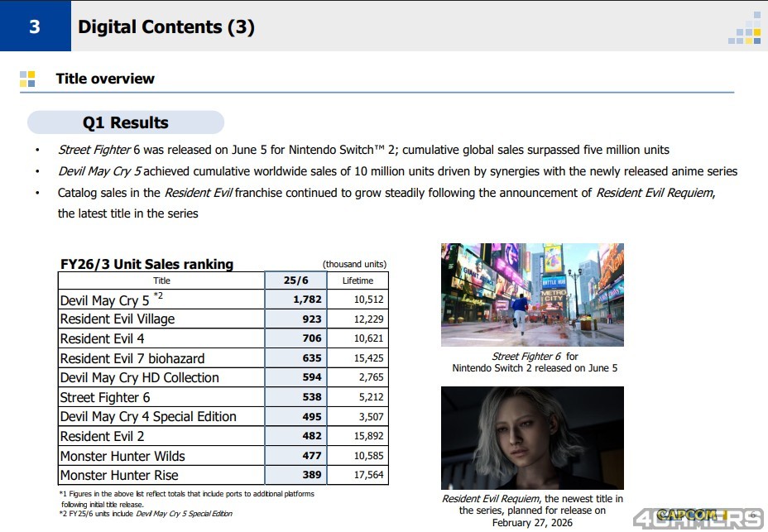This screenshot has width=768, height=532.
Task: Select the 25/6 value "923"
Action: (x=311, y=319)
